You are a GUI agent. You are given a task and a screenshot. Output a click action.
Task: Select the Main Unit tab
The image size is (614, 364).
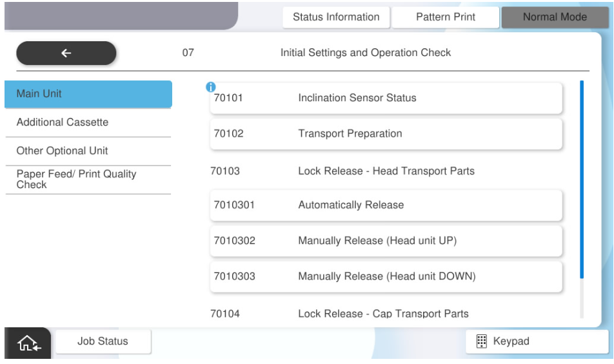88,94
